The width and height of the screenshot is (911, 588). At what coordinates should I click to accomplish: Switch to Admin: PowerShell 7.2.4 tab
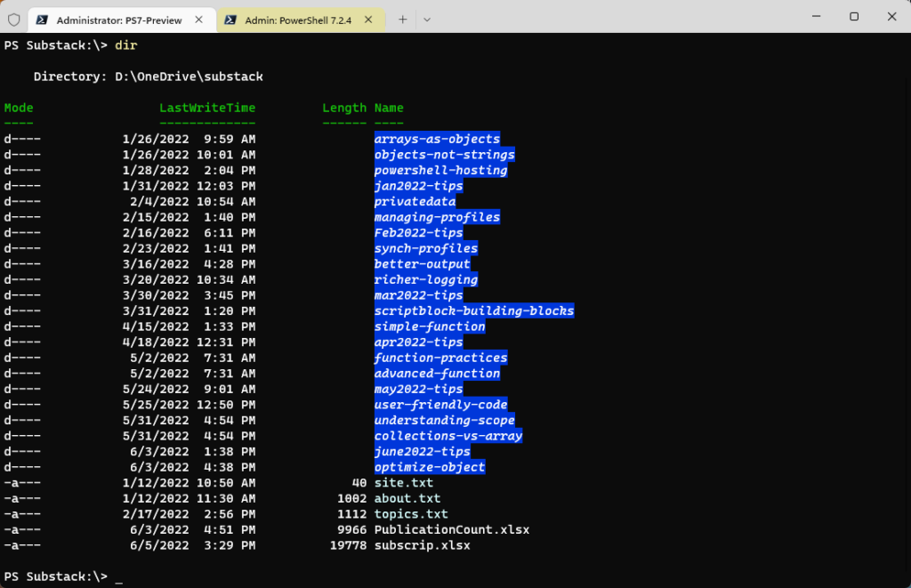pyautogui.click(x=298, y=19)
